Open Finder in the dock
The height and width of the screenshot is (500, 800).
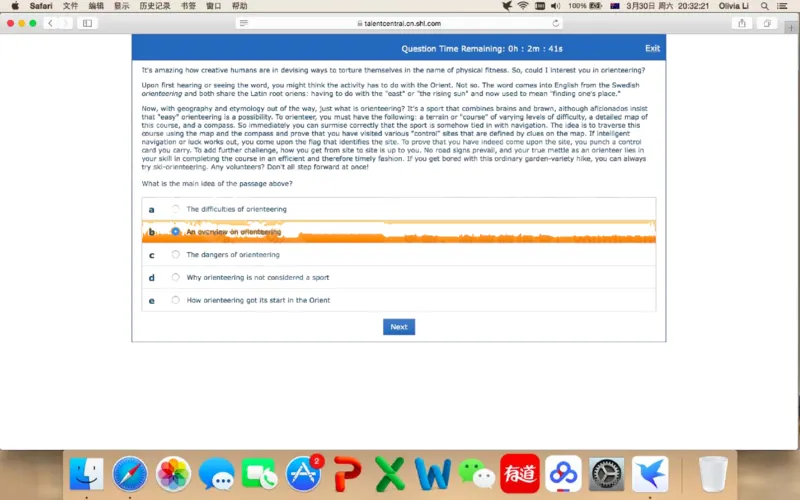pyautogui.click(x=87, y=473)
